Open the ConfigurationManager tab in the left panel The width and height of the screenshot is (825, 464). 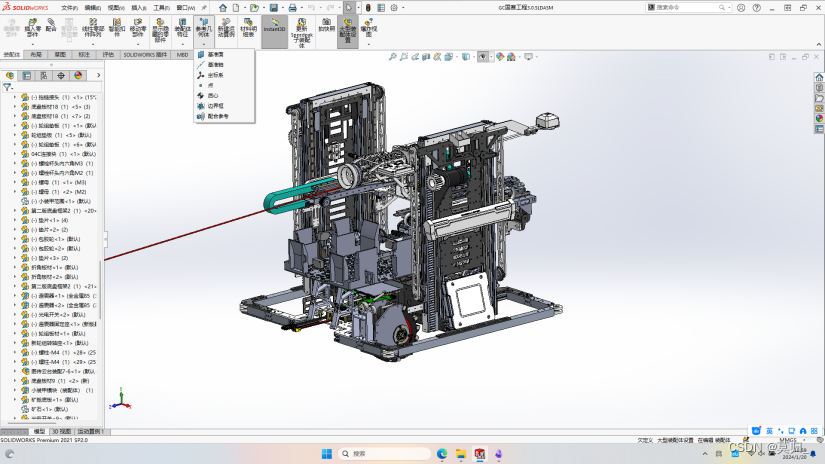(43, 75)
